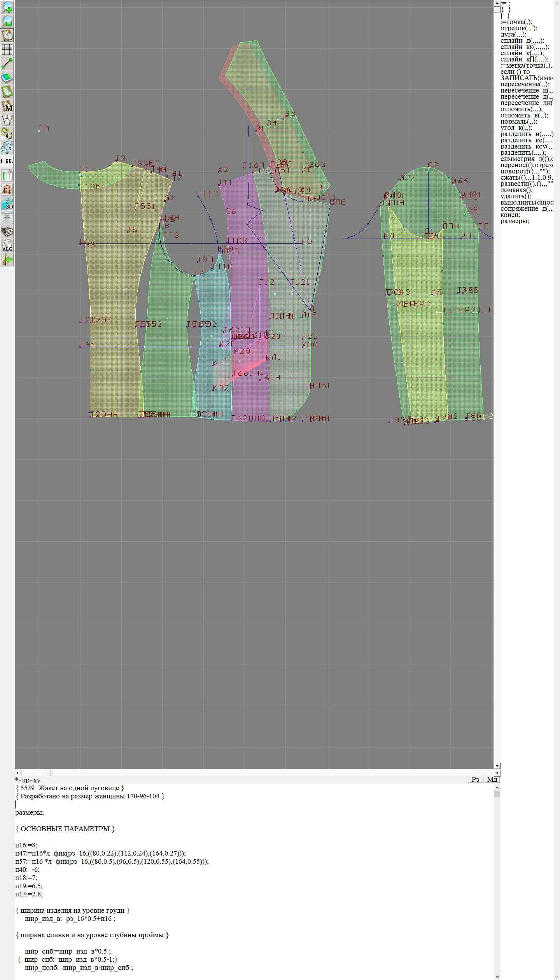Click the i_66. label button
The image size is (560, 980).
(x=7, y=161)
